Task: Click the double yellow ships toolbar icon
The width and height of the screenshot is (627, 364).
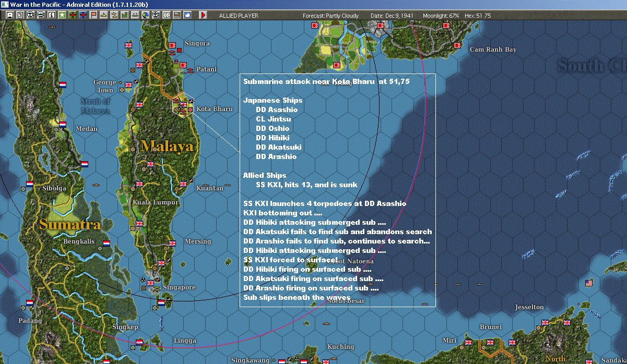Action: tap(114, 16)
